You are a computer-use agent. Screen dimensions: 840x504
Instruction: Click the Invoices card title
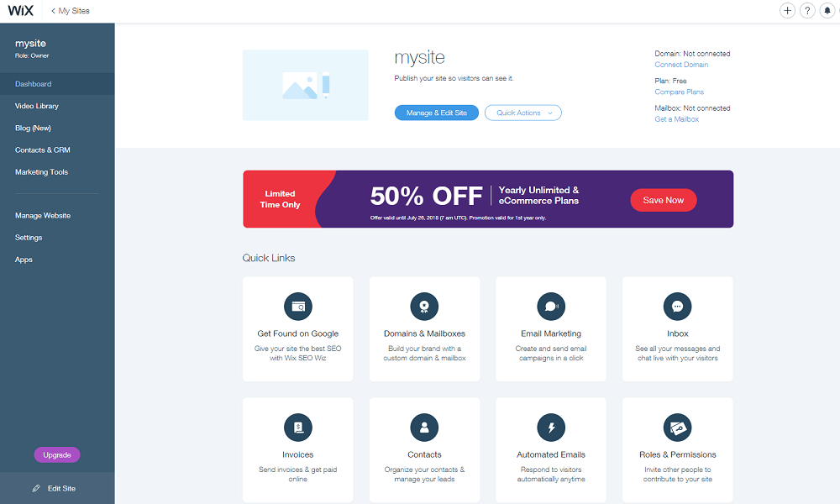tap(298, 454)
